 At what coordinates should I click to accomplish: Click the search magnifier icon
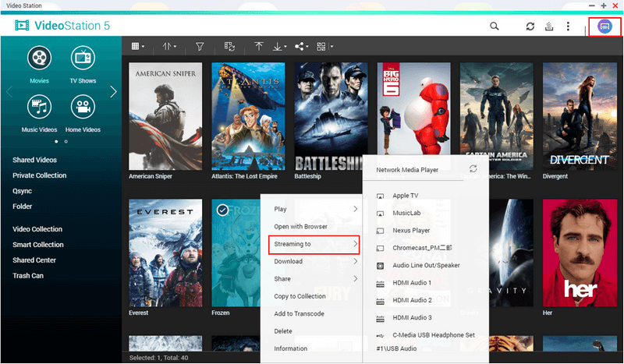[495, 27]
